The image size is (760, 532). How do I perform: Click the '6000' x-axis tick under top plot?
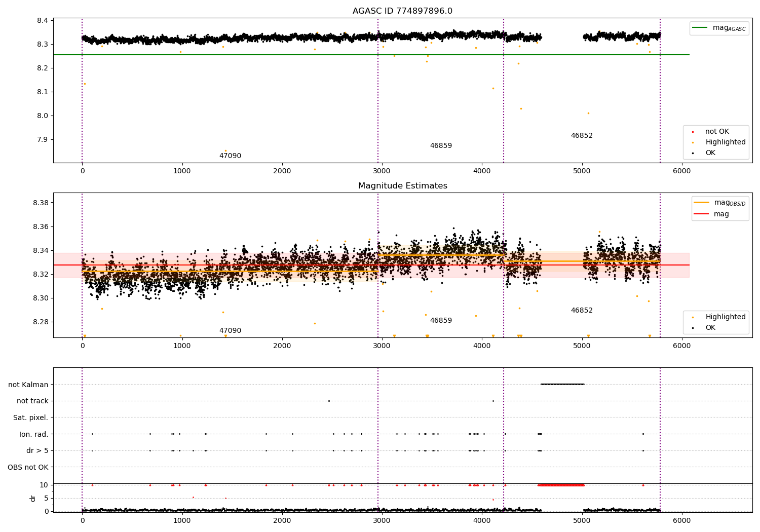point(681,171)
